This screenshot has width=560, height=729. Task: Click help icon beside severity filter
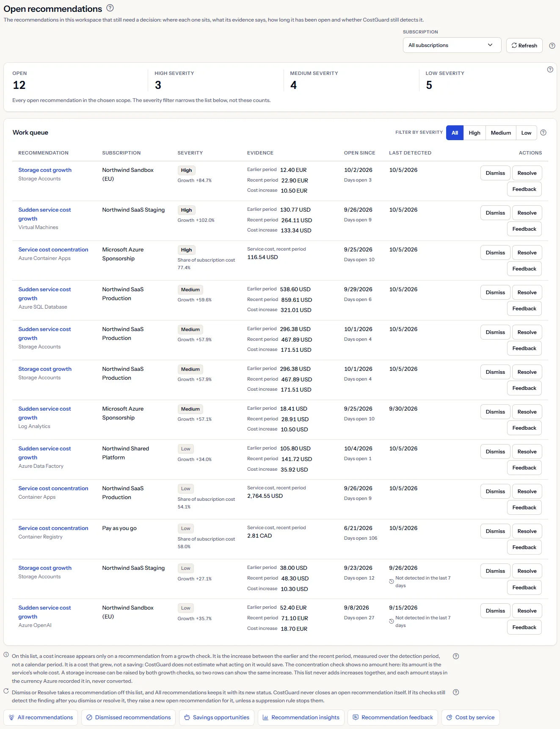(x=543, y=133)
